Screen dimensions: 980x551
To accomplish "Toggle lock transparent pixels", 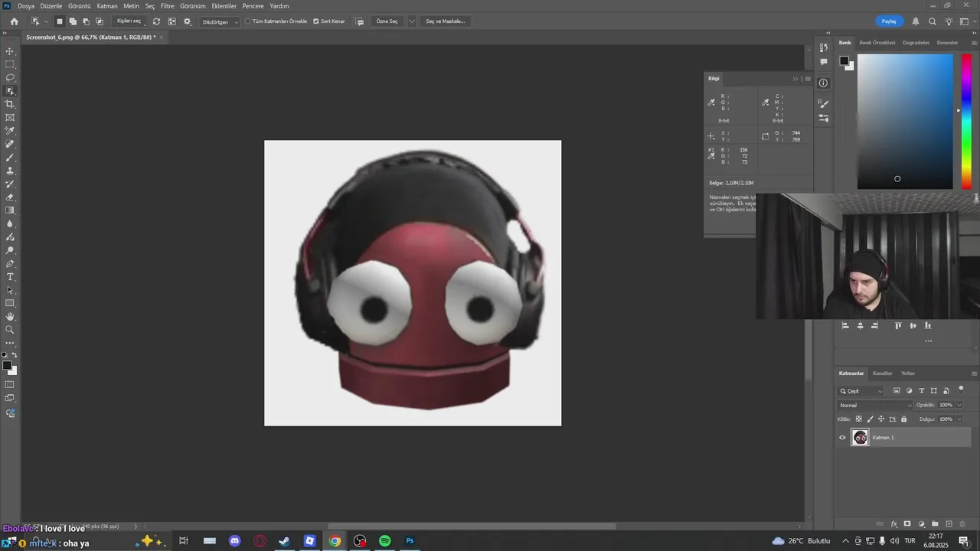I will (858, 419).
